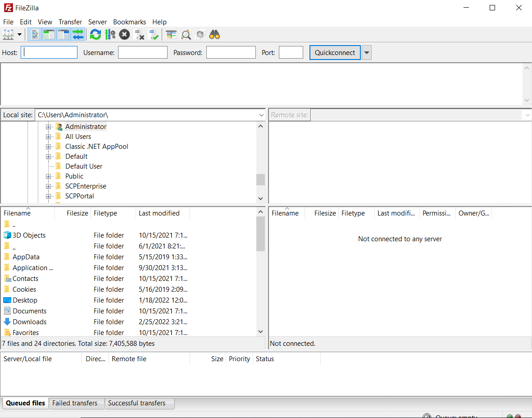Focus the Host input field

tap(49, 53)
